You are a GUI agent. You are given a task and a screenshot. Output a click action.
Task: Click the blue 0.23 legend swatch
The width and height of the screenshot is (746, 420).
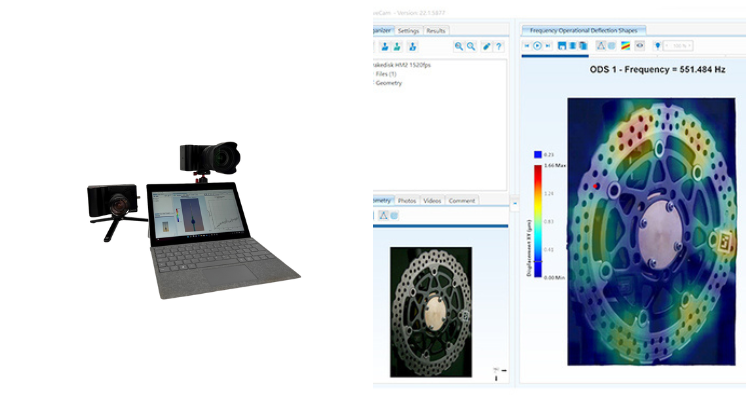pyautogui.click(x=538, y=155)
